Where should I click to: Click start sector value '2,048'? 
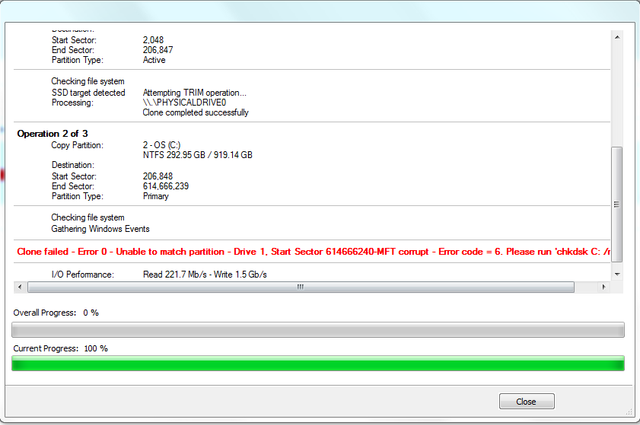(x=153, y=40)
